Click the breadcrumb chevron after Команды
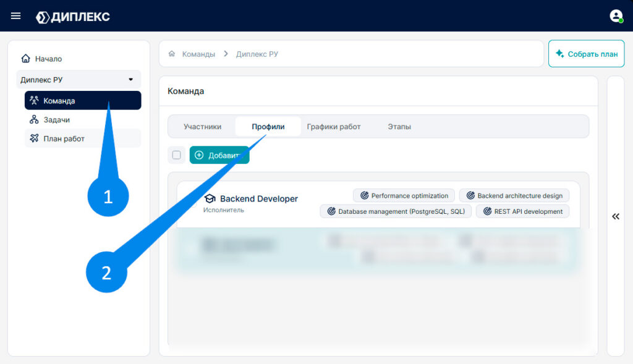Image resolution: width=633 pixels, height=364 pixels. point(226,54)
